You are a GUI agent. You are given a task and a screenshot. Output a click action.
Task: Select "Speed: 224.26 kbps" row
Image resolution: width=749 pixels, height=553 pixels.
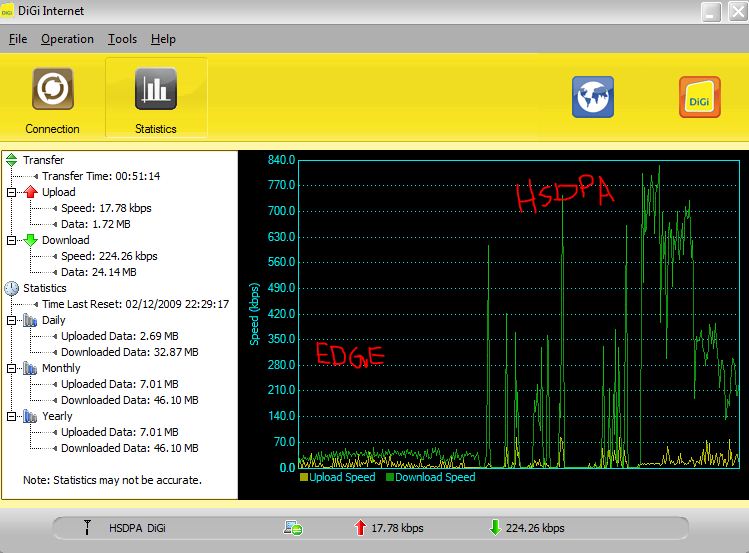109,256
